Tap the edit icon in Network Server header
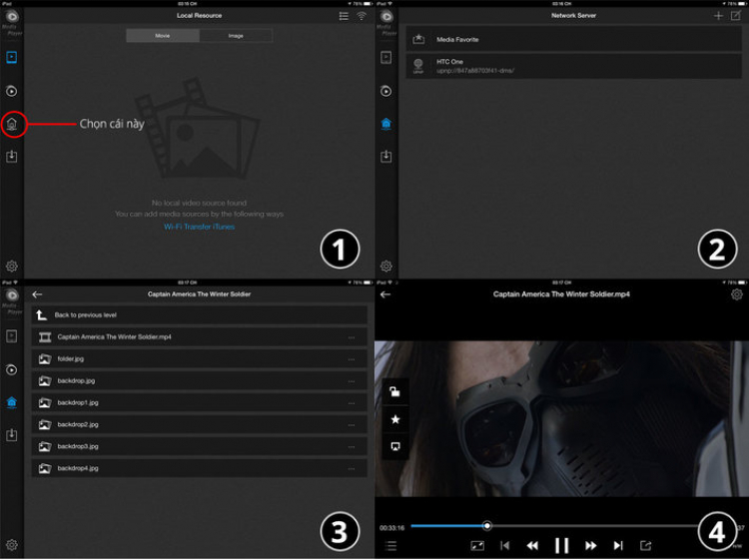This screenshot has width=749, height=560. (x=736, y=16)
